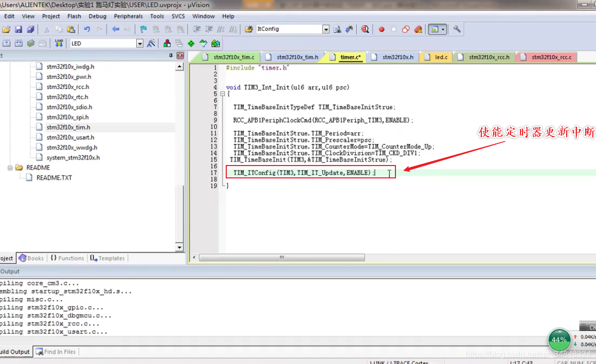Screen dimensions: 596x364
Task: Select README.TXT in the project tree
Action: 54,177
